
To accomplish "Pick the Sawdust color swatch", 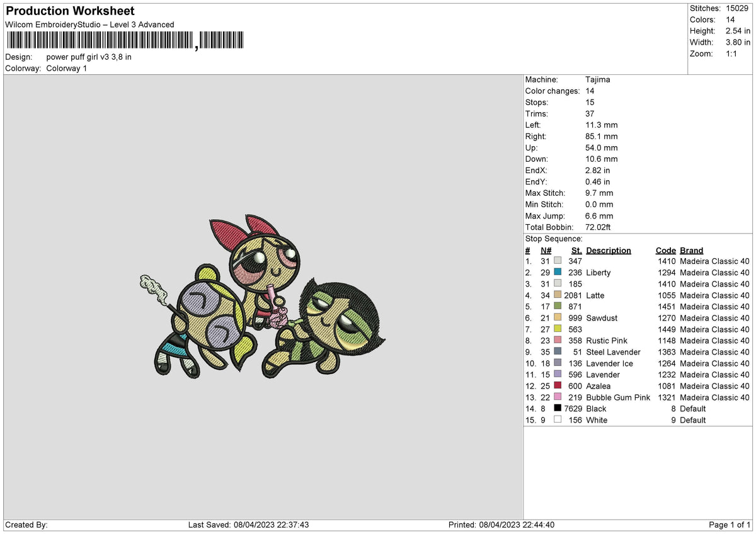I will [558, 318].
